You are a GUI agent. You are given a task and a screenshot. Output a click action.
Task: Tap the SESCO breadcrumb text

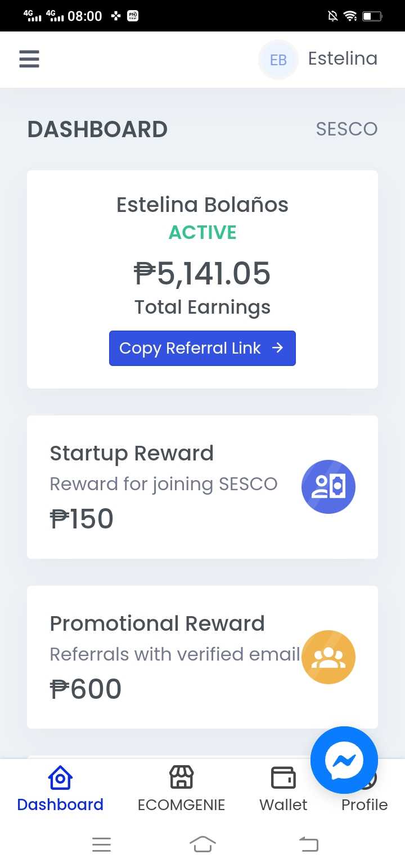coord(346,129)
